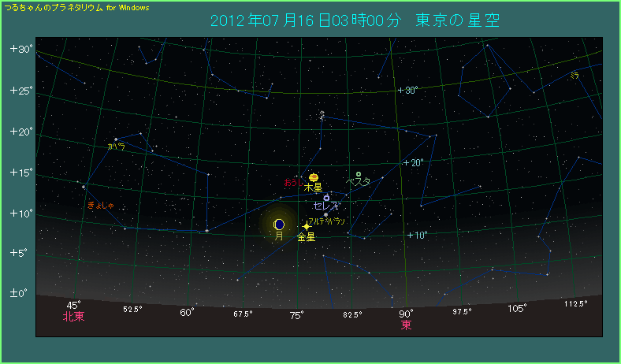The image size is (621, 364).
Task: Click the 木星 Jupiter text label
Action: [x=313, y=188]
